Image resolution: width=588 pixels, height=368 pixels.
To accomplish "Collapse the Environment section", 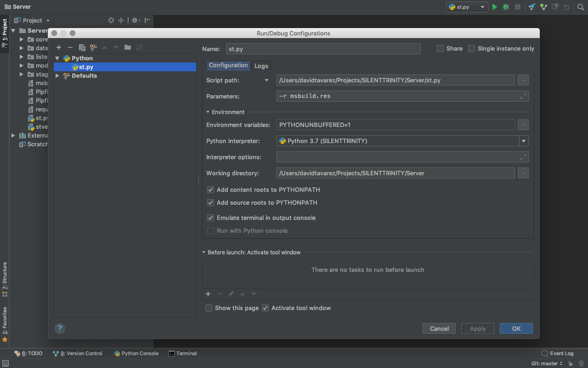I will point(208,112).
